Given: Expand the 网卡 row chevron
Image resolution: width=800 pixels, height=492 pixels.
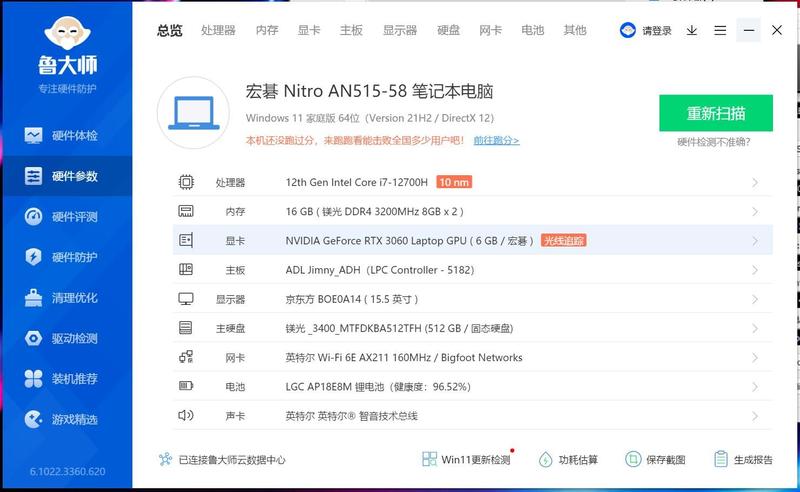Looking at the screenshot, I should (755, 358).
